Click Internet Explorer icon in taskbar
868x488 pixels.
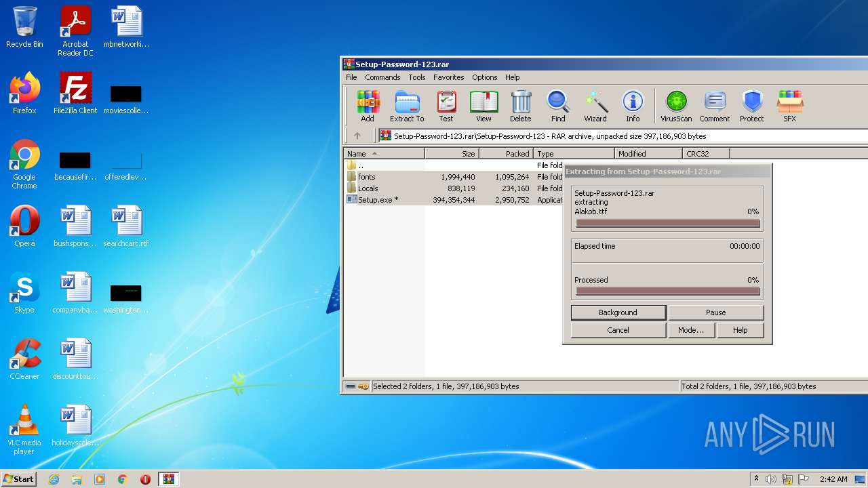[x=54, y=479]
